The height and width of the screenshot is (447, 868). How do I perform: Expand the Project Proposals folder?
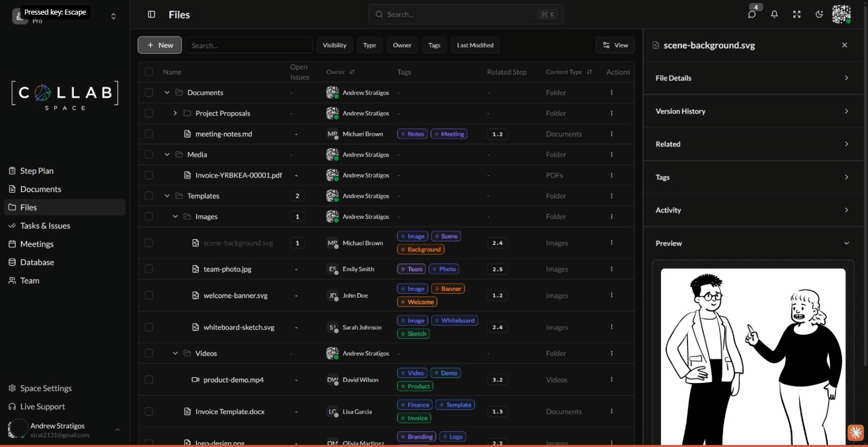(175, 113)
